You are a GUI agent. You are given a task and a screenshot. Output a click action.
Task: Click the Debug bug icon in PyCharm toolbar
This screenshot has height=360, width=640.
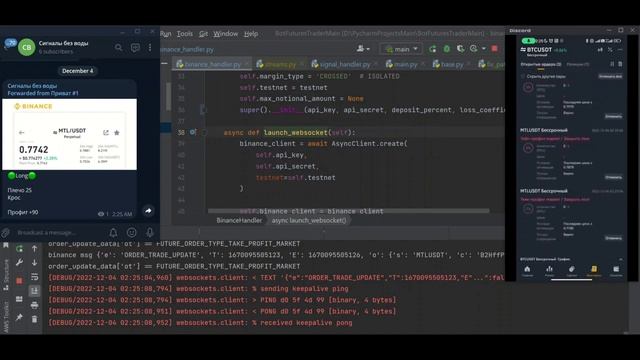447,49
